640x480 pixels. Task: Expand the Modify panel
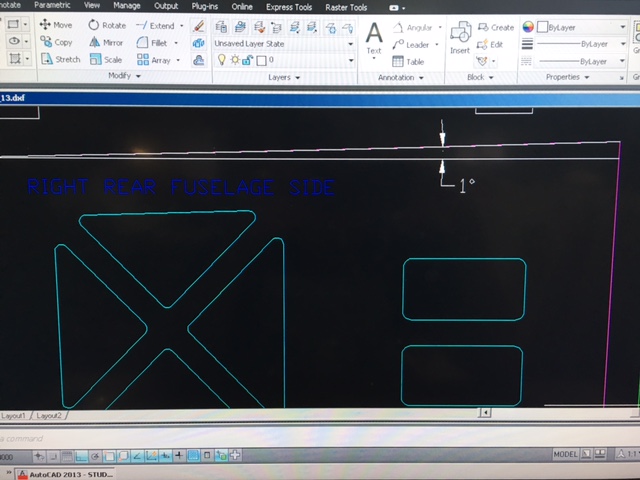[x=125, y=77]
